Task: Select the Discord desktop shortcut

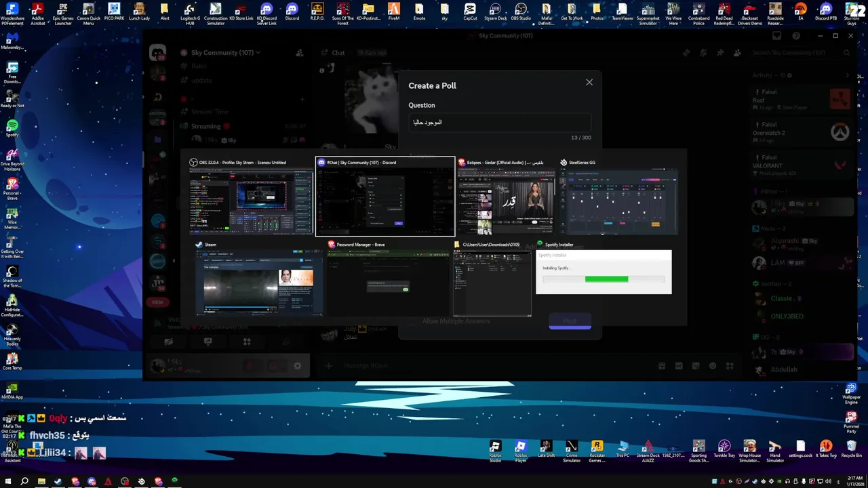Action: 292,12
